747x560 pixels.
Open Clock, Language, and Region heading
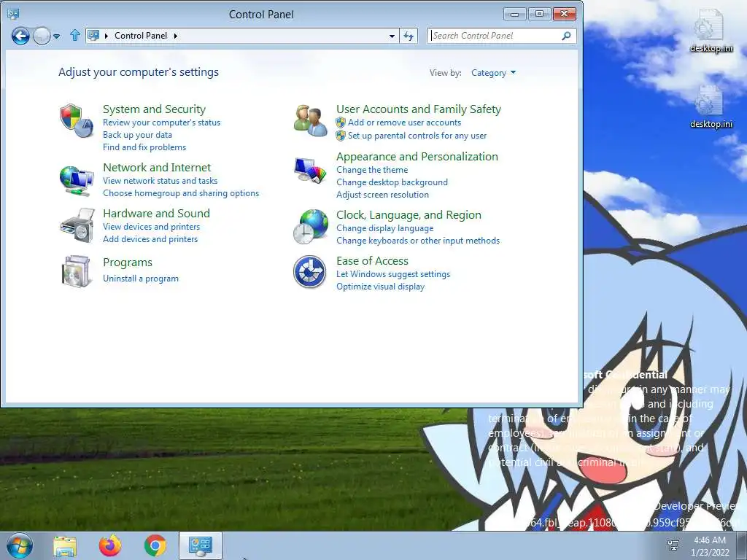click(409, 215)
